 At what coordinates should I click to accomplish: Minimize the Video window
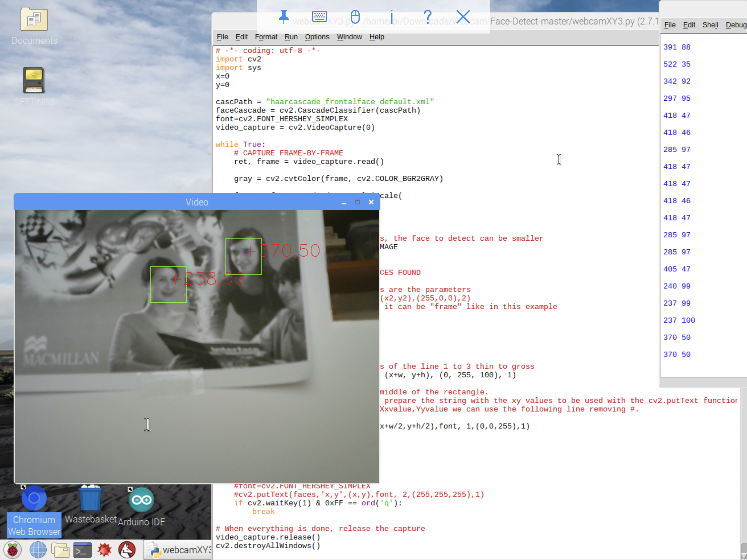(x=344, y=202)
